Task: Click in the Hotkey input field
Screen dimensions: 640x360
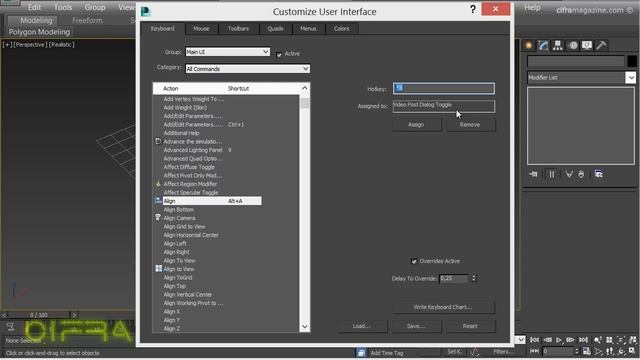Action: (x=444, y=88)
